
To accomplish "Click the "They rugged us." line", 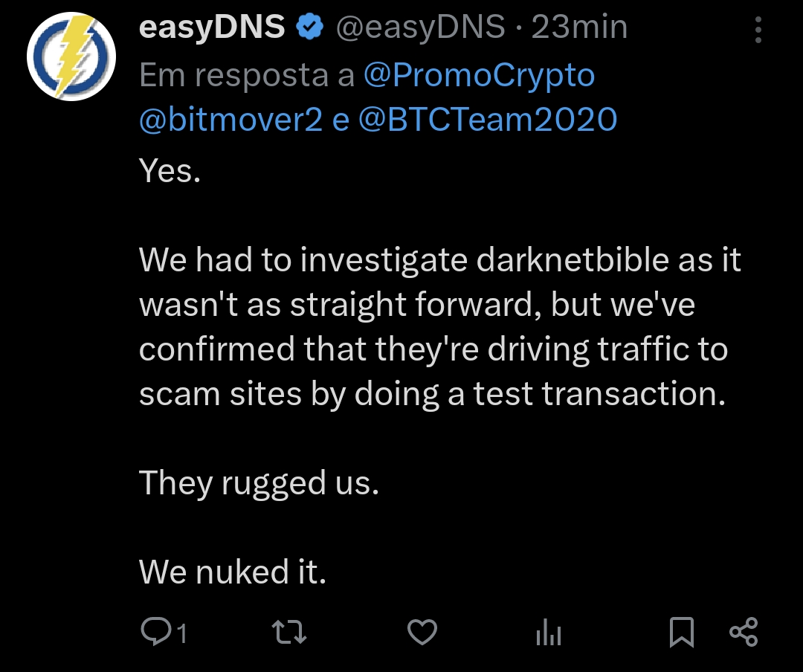I will click(x=259, y=483).
